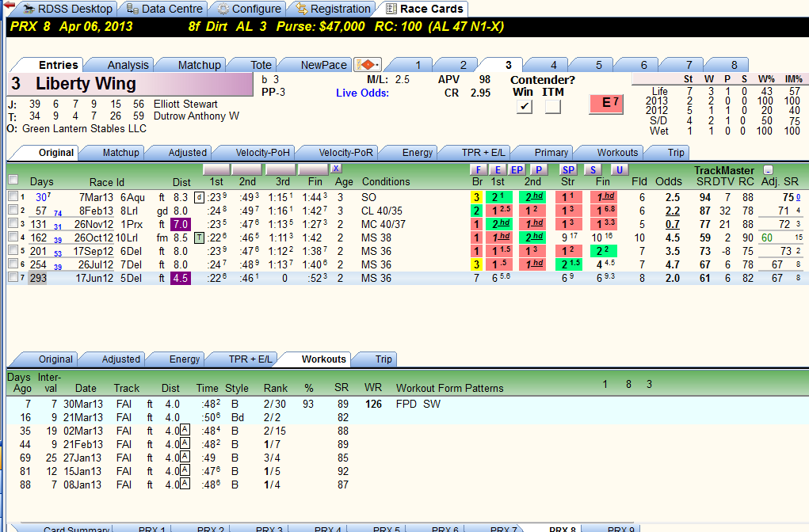This screenshot has height=532, width=809.
Task: Click the T turf marker on 26Oct12 row
Action: (199, 237)
